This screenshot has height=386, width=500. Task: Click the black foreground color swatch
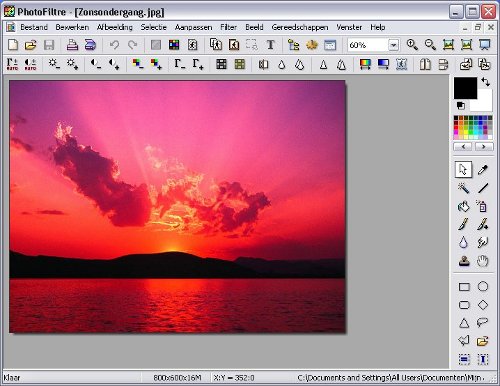(465, 88)
